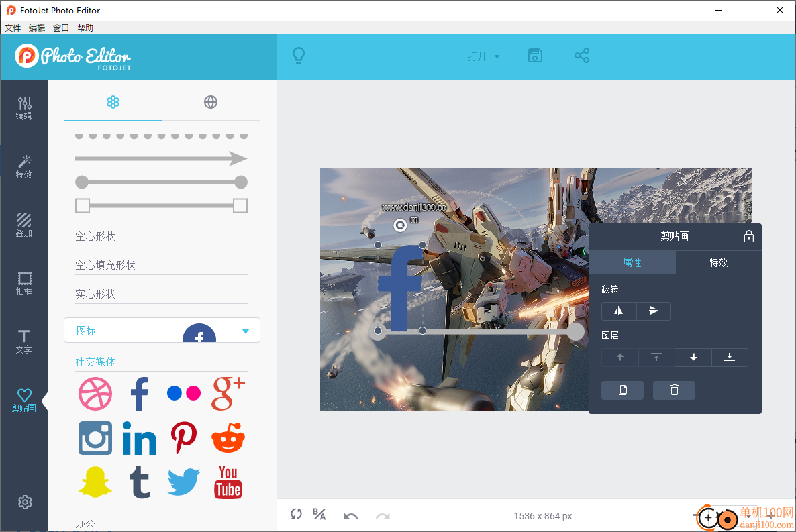Add the Snapchat ghost icon clipart
This screenshot has width=796, height=532.
(x=95, y=482)
